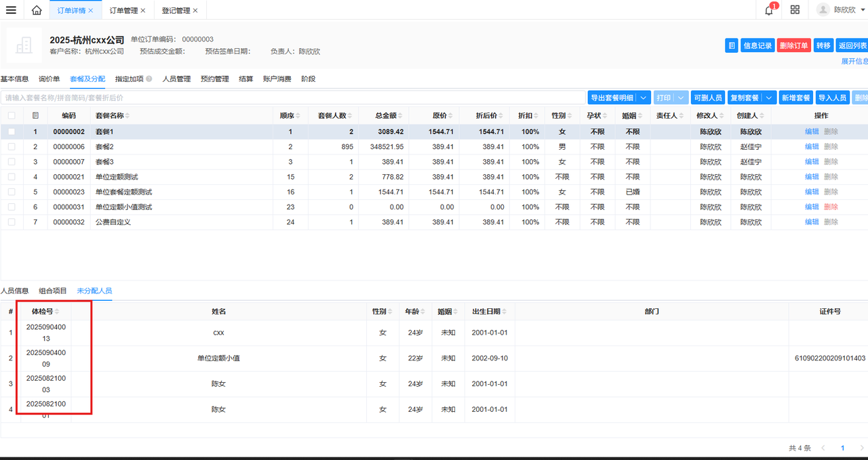Click the red 删除订单 button
The height and width of the screenshot is (460, 868).
point(793,45)
